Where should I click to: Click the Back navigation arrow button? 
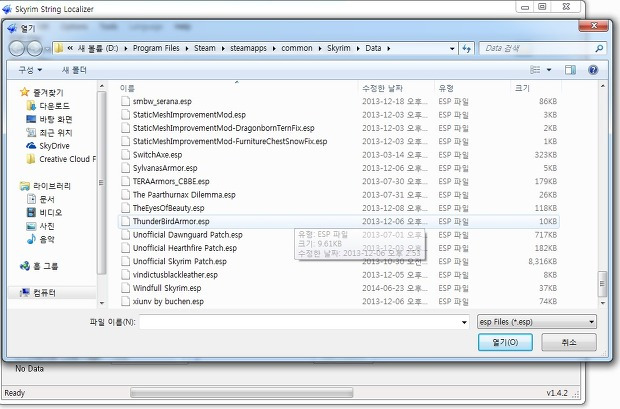pyautogui.click(x=17, y=48)
